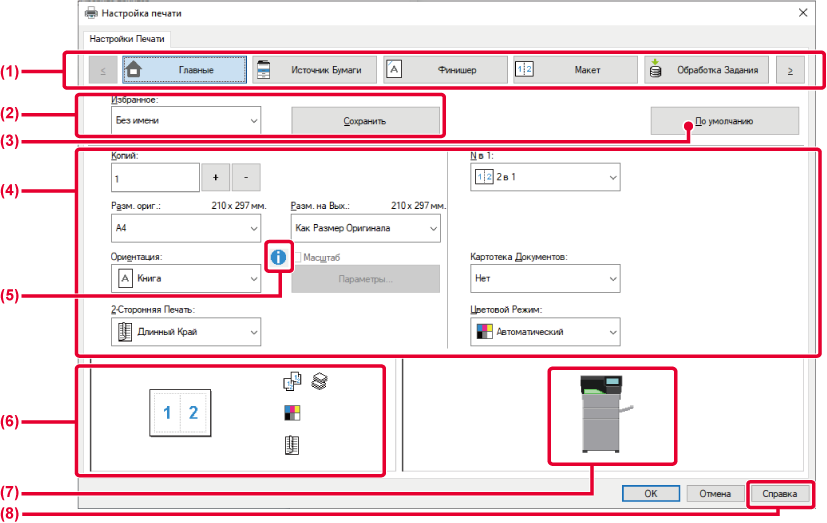
Task: Click the По умолчанию button
Action: [x=724, y=121]
